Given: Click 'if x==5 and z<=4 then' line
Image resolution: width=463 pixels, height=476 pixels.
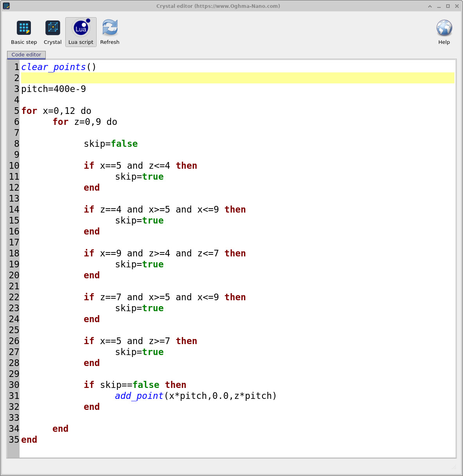Looking at the screenshot, I should pos(140,166).
